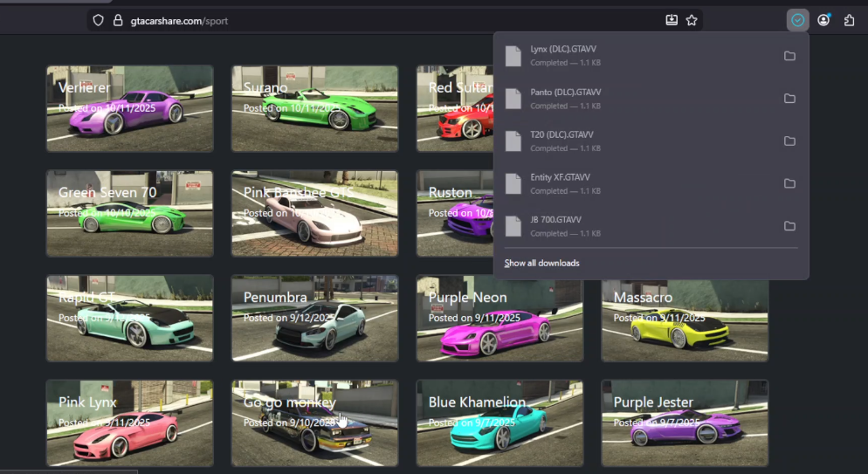Open the Pink Banshee GTS car card
Image resolution: width=868 pixels, height=474 pixels.
(314, 214)
